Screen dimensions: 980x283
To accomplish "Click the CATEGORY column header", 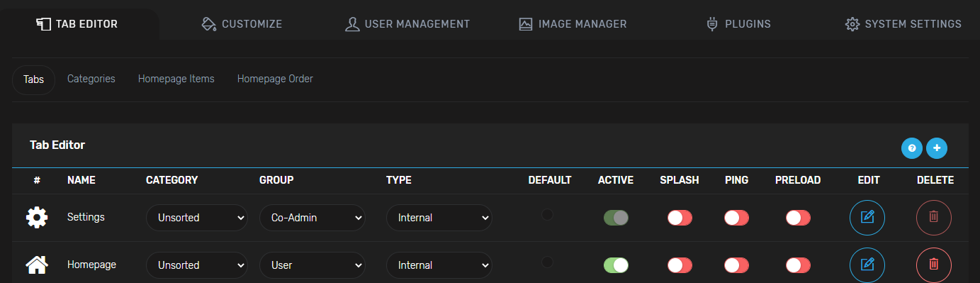I will coord(171,180).
